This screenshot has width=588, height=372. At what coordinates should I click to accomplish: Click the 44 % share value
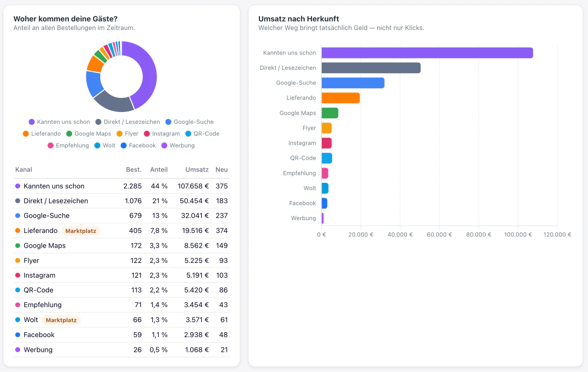pyautogui.click(x=159, y=186)
